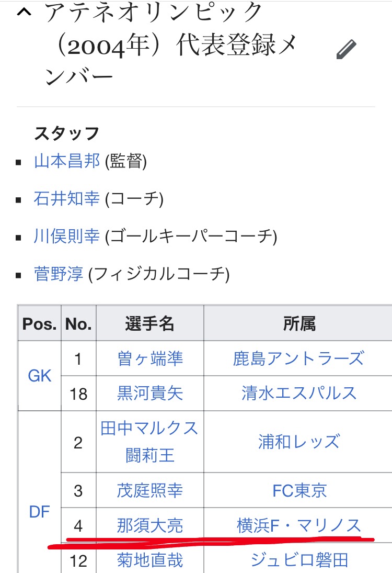Open the FC東京 link

299,490
